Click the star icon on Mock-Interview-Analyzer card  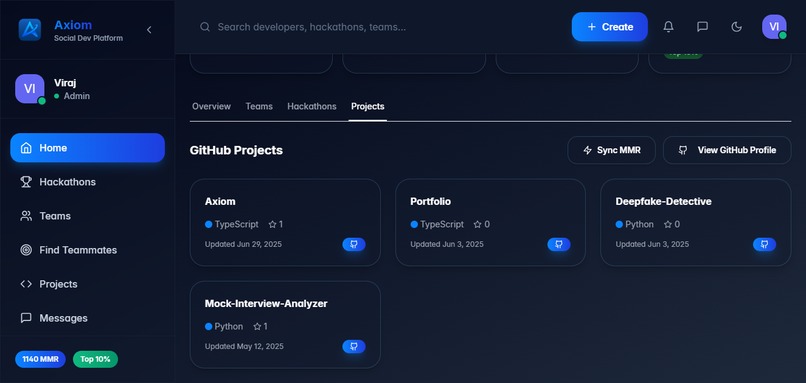pyautogui.click(x=257, y=326)
